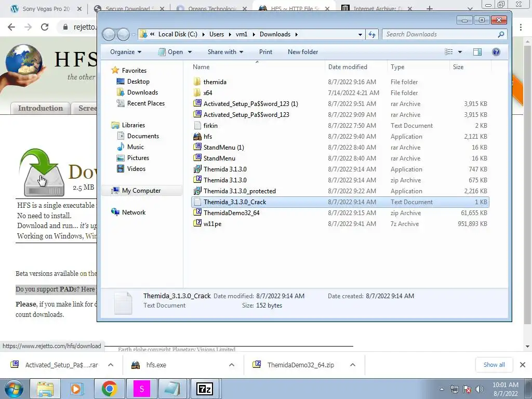Click Local Disk (C:) in breadcrumb
This screenshot has width=532, height=399.
point(178,34)
